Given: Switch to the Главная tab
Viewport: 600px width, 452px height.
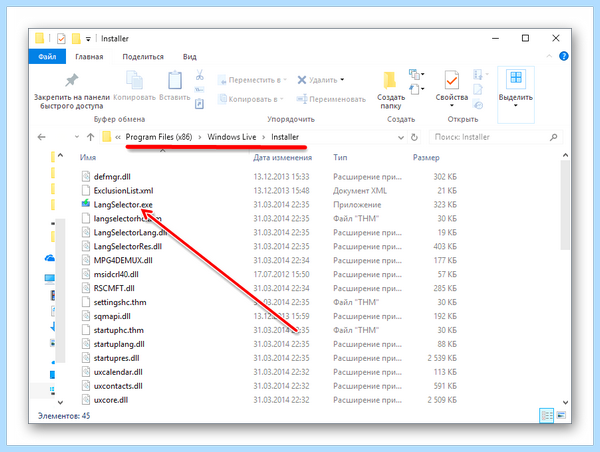Looking at the screenshot, I should (89, 57).
